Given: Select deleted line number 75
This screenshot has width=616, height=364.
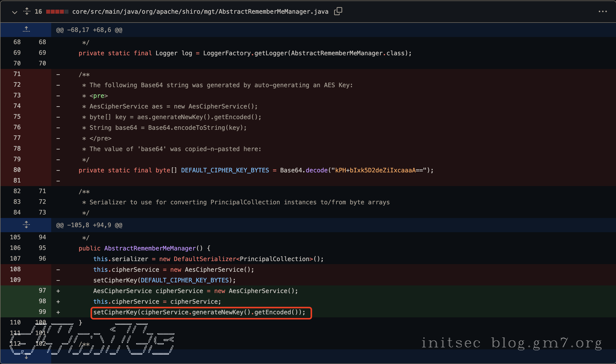Looking at the screenshot, I should coord(17,117).
